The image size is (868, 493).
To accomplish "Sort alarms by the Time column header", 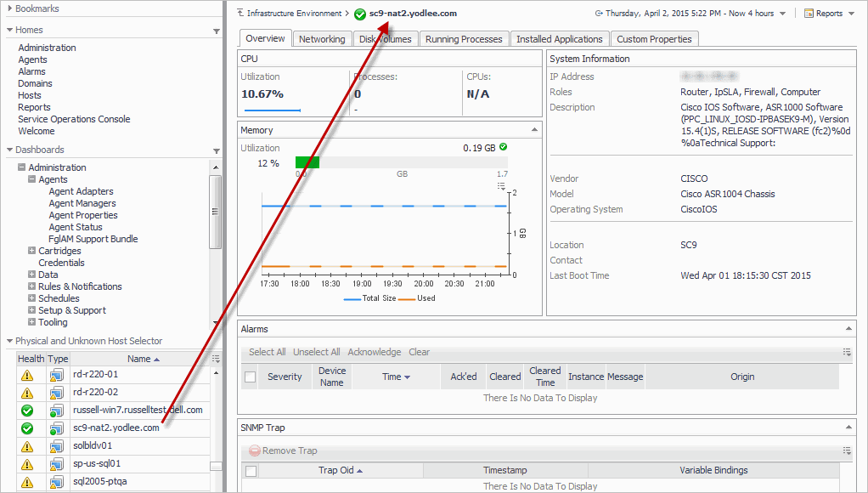I will (396, 377).
